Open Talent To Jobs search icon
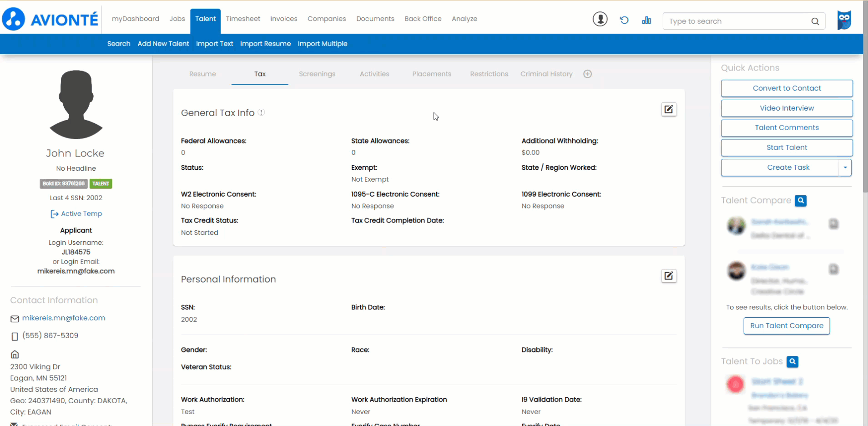This screenshot has width=868, height=426. 792,361
